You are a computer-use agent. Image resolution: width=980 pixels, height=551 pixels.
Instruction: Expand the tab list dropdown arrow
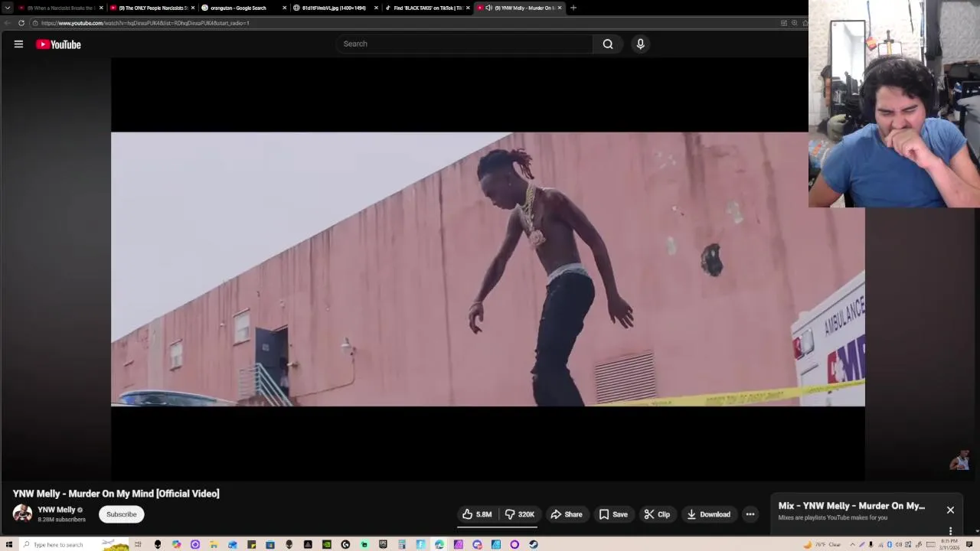[x=8, y=8]
